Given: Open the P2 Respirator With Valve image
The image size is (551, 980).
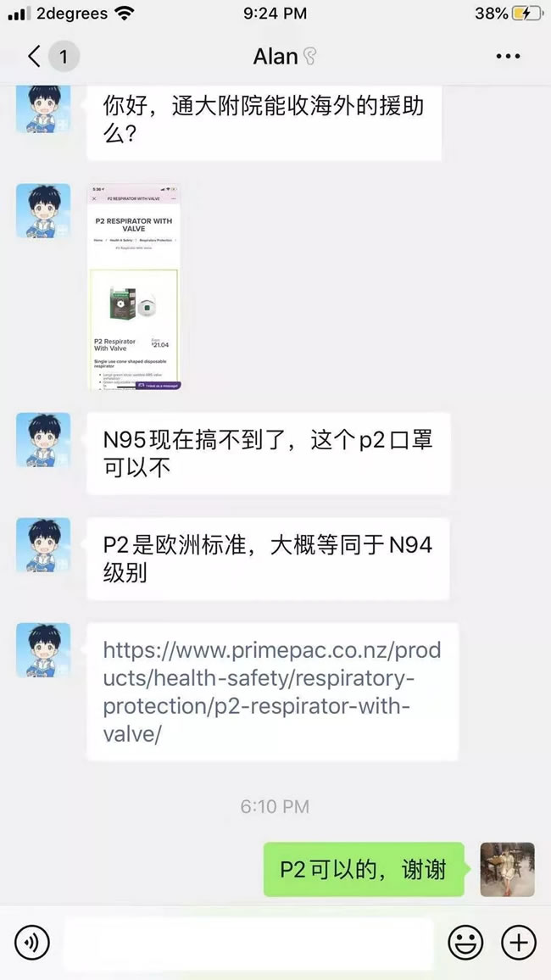Looking at the screenshot, I should (134, 287).
